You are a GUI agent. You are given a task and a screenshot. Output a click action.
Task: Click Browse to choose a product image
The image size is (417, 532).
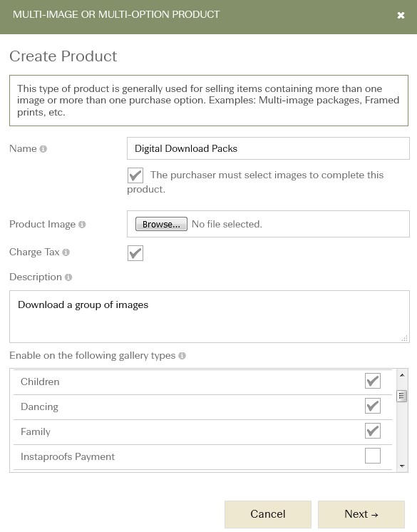point(161,224)
